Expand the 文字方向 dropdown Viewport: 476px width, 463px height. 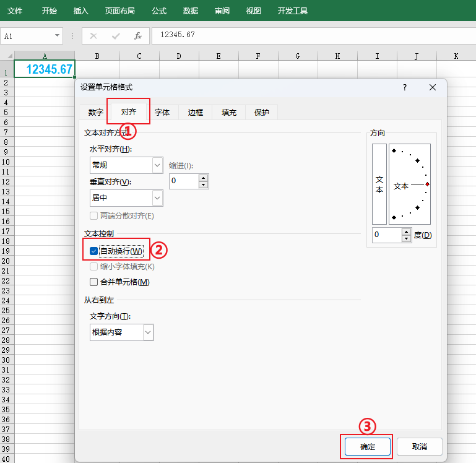coord(148,332)
